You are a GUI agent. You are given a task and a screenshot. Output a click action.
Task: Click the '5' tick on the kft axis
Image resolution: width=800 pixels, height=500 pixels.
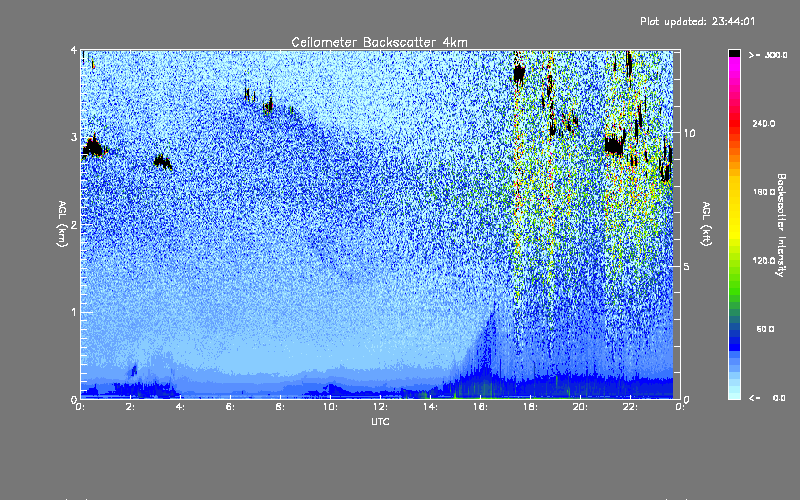click(x=687, y=266)
